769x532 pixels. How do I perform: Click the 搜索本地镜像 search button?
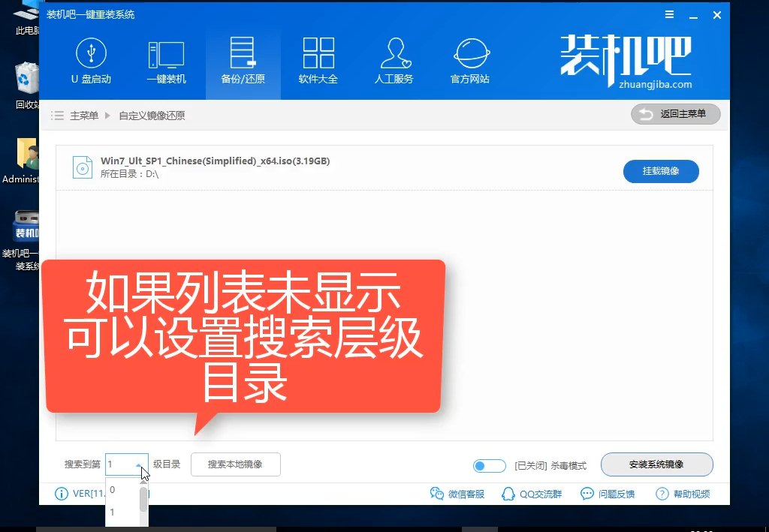[235, 464]
